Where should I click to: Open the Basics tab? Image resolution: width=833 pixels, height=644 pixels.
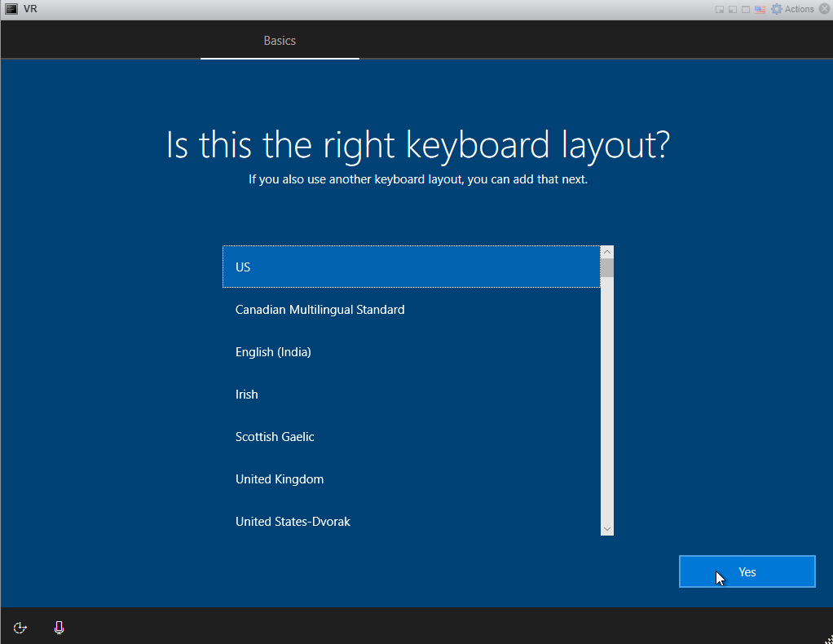point(280,41)
